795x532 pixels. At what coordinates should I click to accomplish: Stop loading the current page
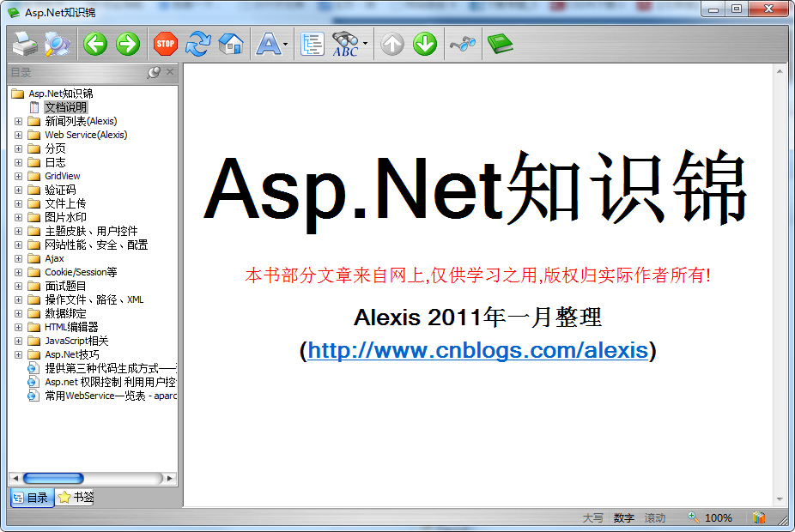pos(163,43)
